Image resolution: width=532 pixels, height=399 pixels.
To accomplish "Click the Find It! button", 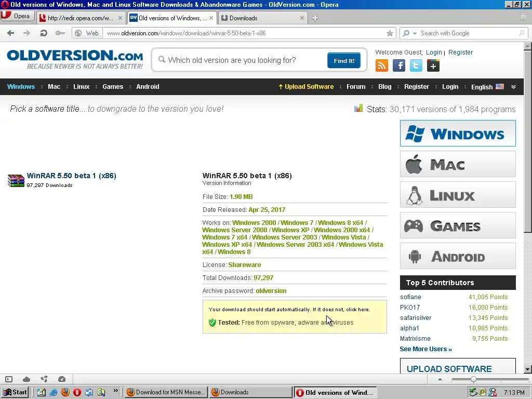I will coord(344,60).
